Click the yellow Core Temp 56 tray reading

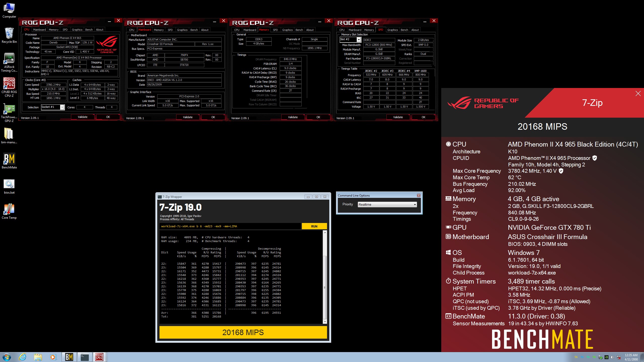coord(576,357)
